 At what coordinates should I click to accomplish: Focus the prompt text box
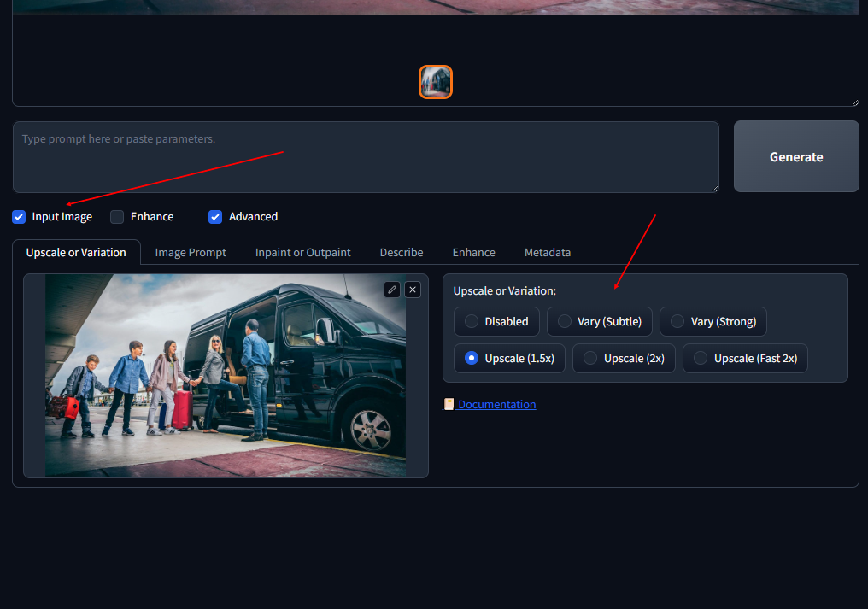[x=366, y=157]
